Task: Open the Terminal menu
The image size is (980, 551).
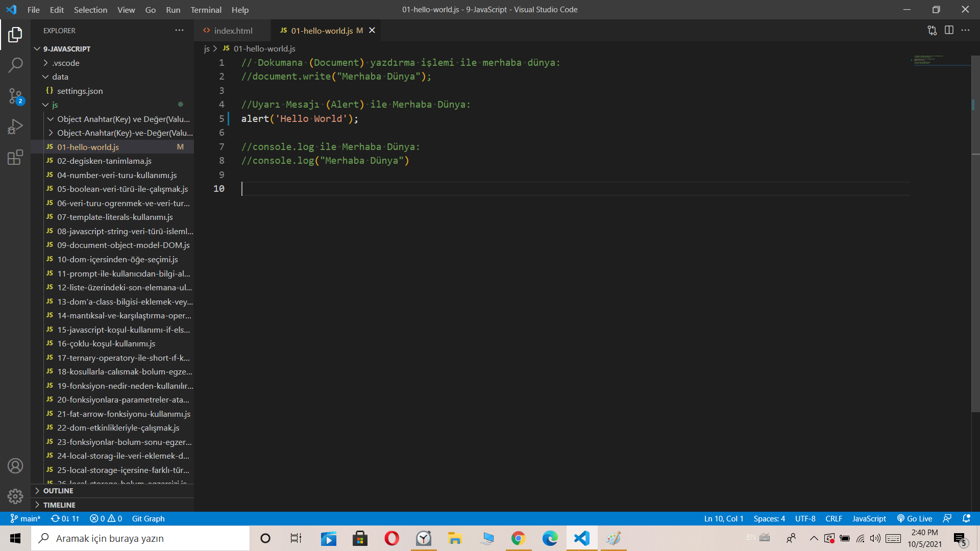Action: point(206,10)
